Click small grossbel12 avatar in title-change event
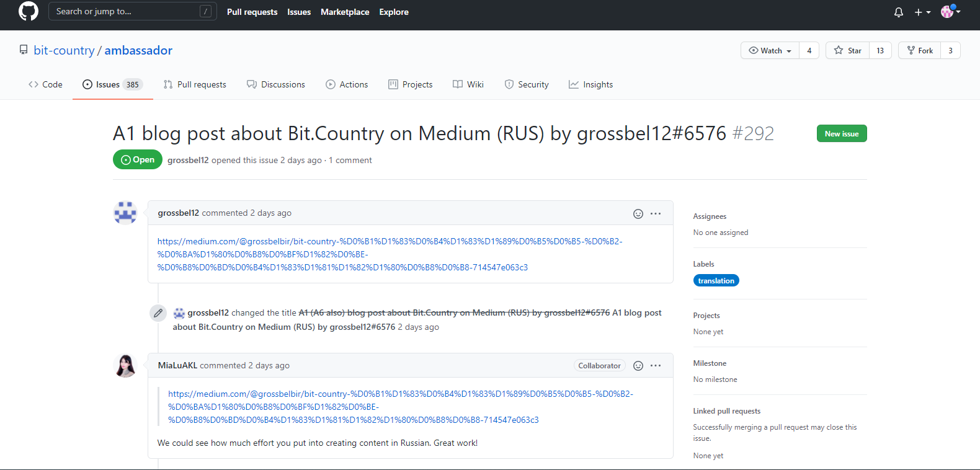Viewport: 980px width, 470px height. tap(179, 313)
